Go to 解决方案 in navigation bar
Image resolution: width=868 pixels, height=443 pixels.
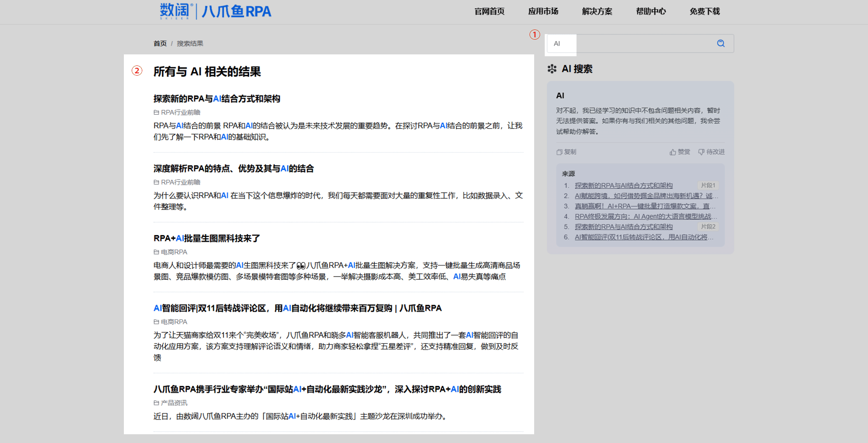coord(597,12)
